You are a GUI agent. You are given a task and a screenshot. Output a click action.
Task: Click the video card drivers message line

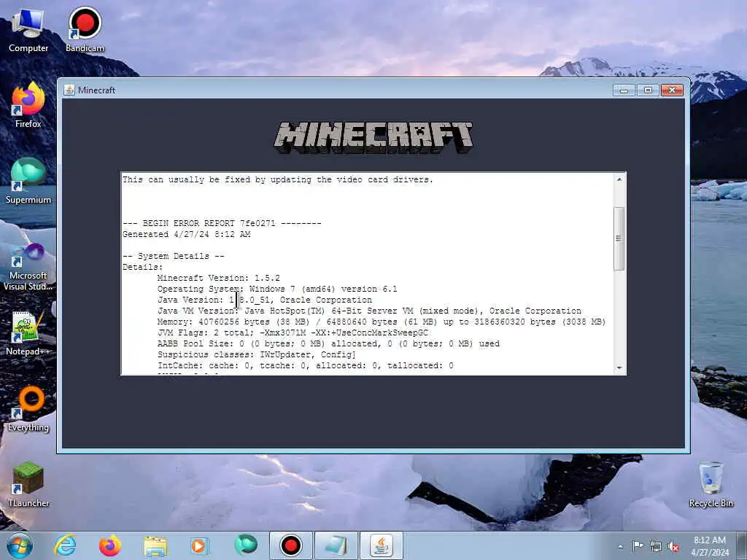point(278,179)
